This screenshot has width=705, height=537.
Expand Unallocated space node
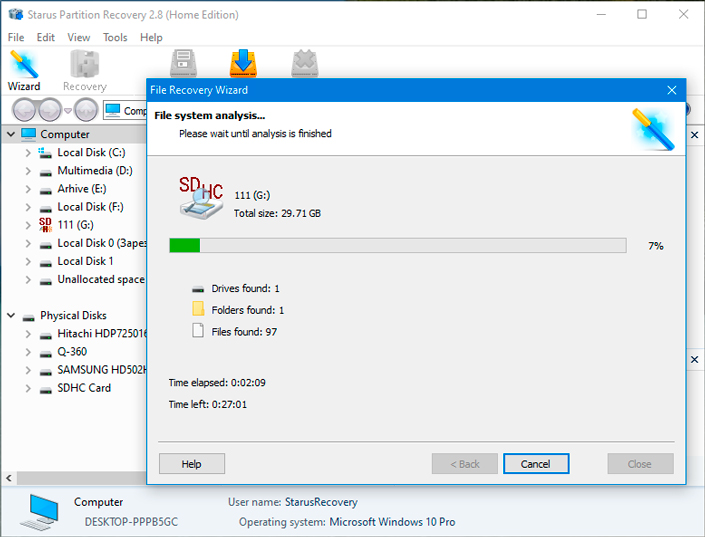(28, 280)
